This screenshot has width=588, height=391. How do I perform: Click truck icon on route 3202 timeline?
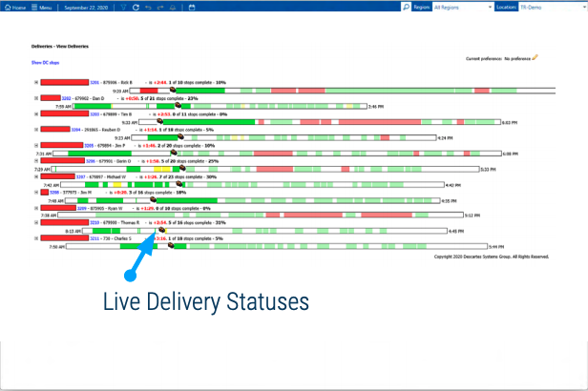(x=178, y=105)
